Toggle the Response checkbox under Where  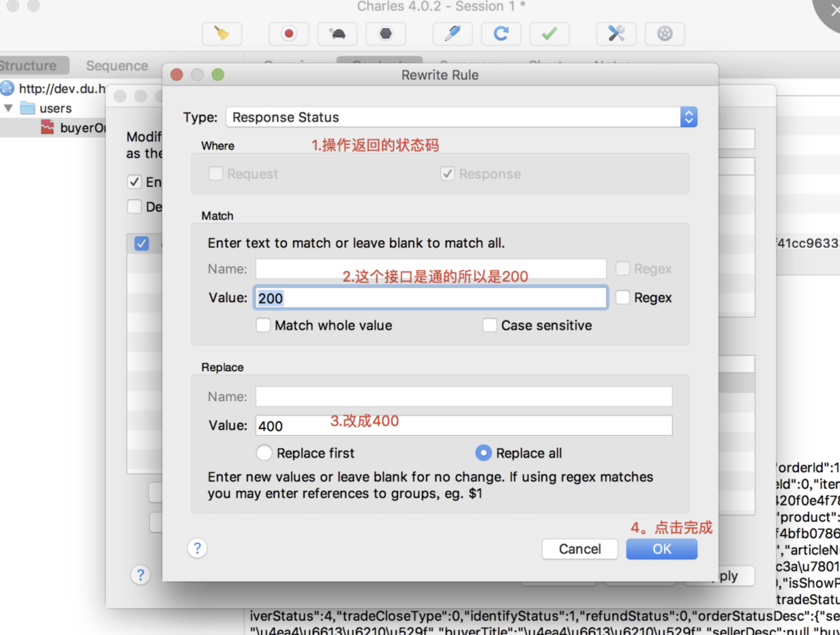(x=447, y=174)
